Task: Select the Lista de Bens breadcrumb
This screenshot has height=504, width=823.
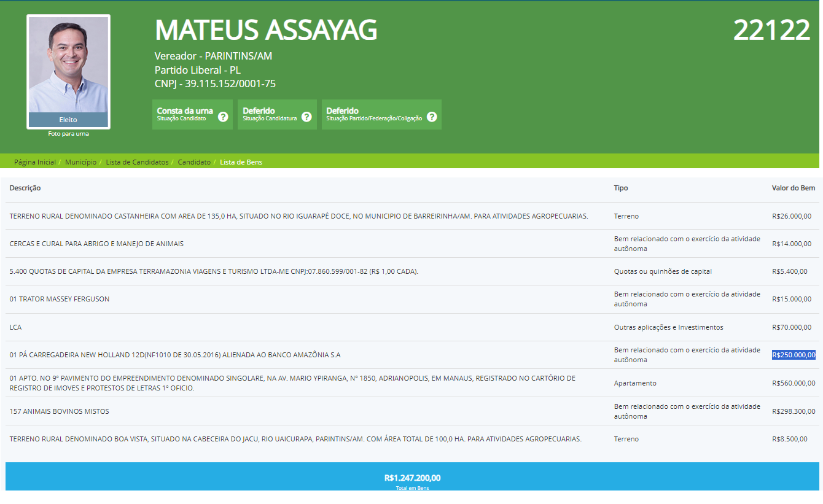Action: (x=241, y=162)
